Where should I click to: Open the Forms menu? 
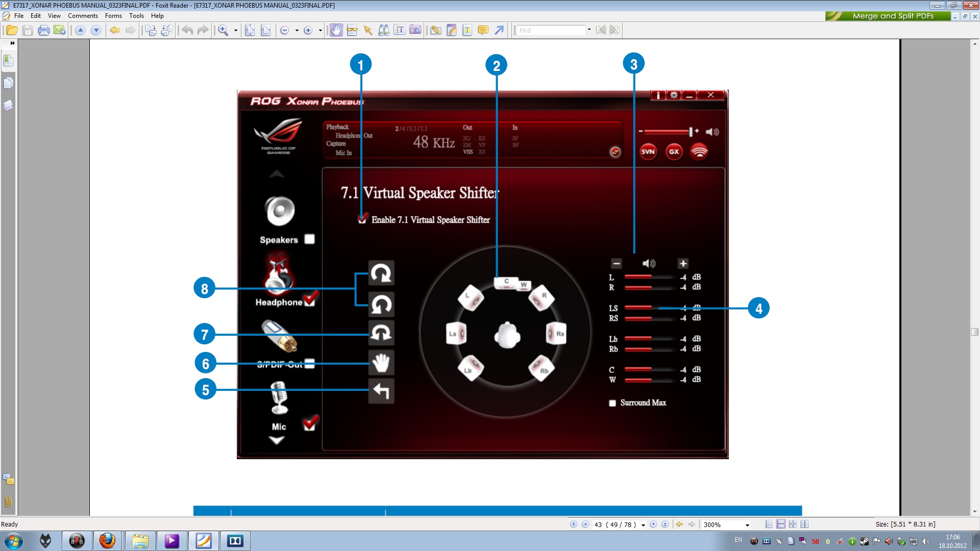113,16
